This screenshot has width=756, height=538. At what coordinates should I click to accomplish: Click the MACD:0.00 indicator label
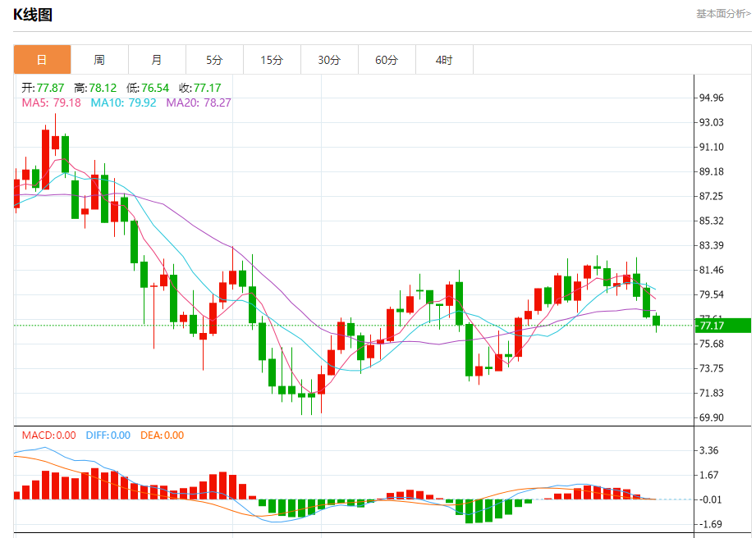48,435
